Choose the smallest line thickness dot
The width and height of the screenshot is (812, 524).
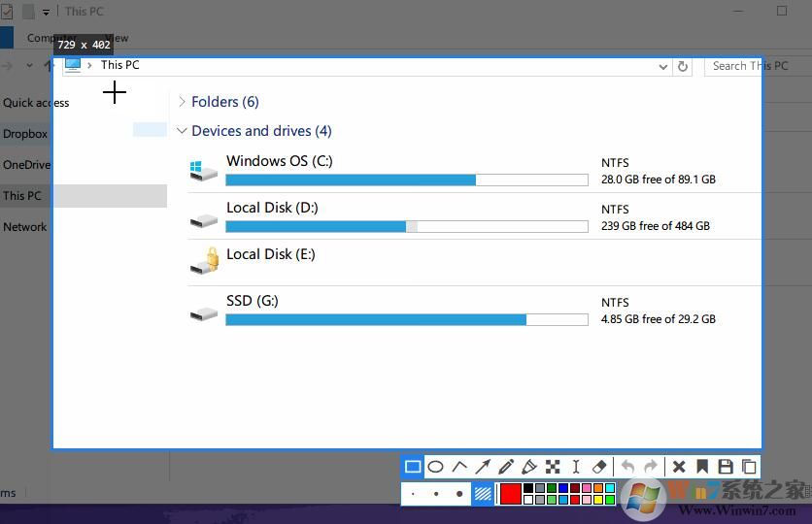[x=413, y=494]
